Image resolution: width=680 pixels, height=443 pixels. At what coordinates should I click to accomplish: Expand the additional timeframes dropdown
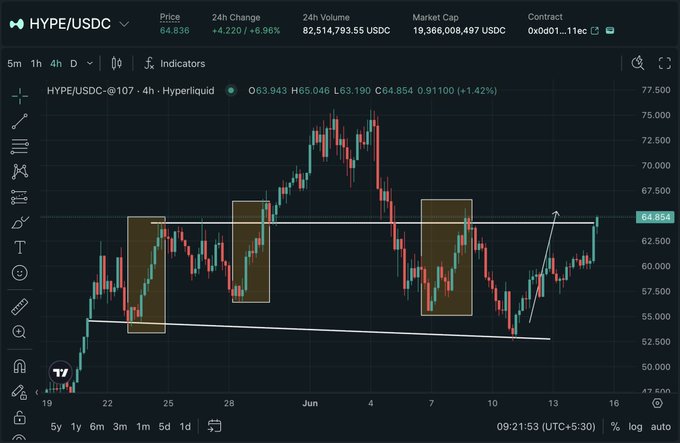click(x=90, y=63)
